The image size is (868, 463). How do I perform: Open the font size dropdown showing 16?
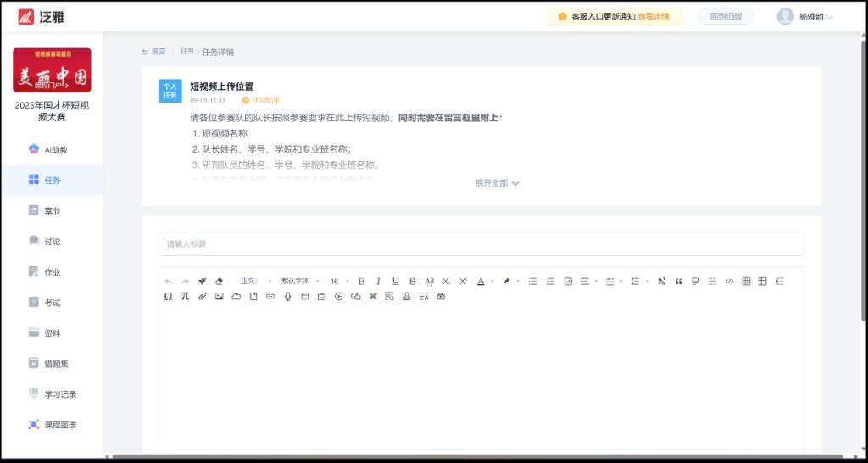pyautogui.click(x=339, y=282)
